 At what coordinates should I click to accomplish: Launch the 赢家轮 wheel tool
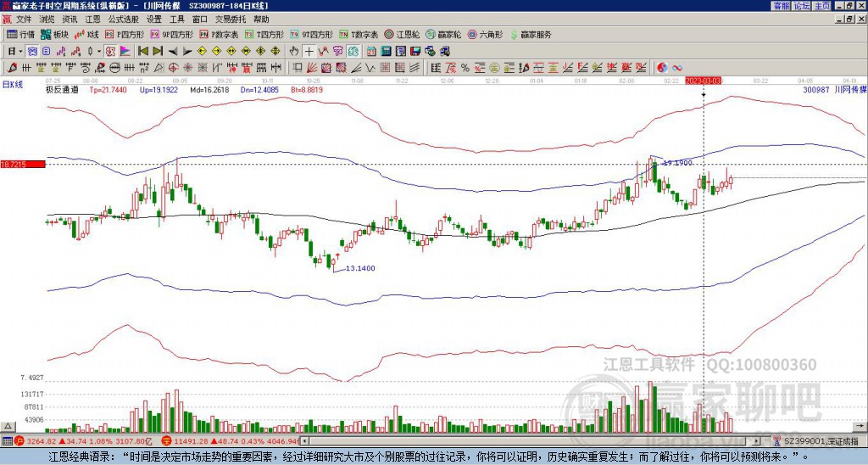[x=443, y=34]
